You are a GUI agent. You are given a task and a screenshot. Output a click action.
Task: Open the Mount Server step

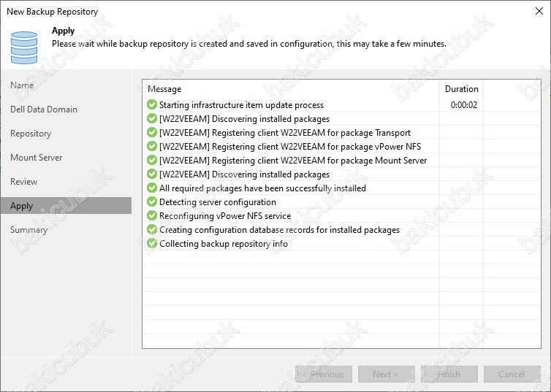tap(37, 158)
